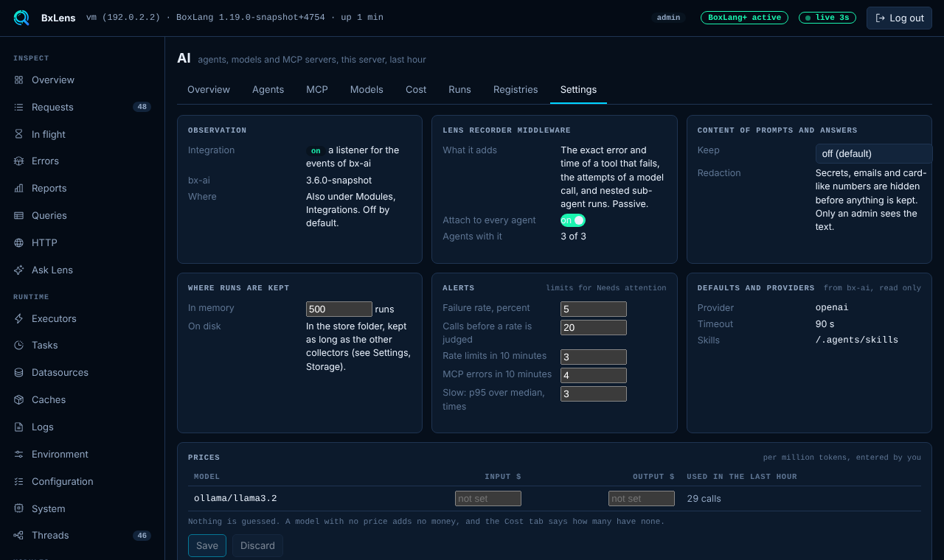Screen dimensions: 944x560
Task: Click the BxLens logo icon
Action: pos(21,18)
